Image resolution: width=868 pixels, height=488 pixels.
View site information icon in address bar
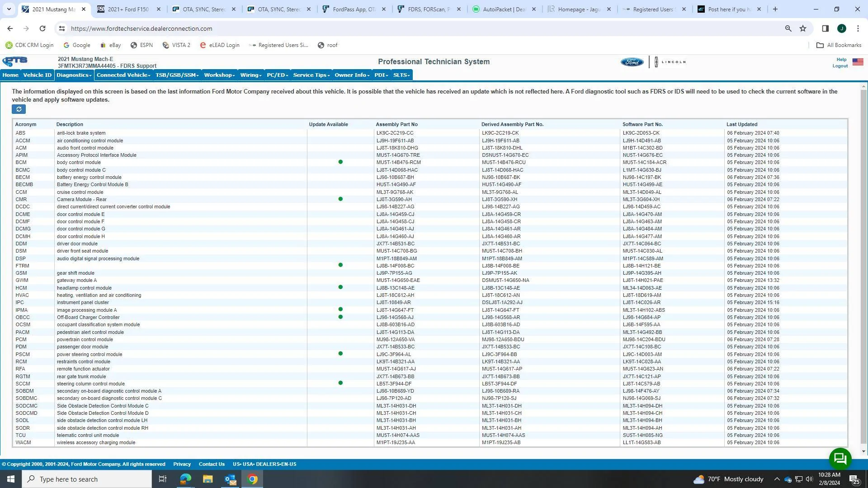tap(62, 28)
